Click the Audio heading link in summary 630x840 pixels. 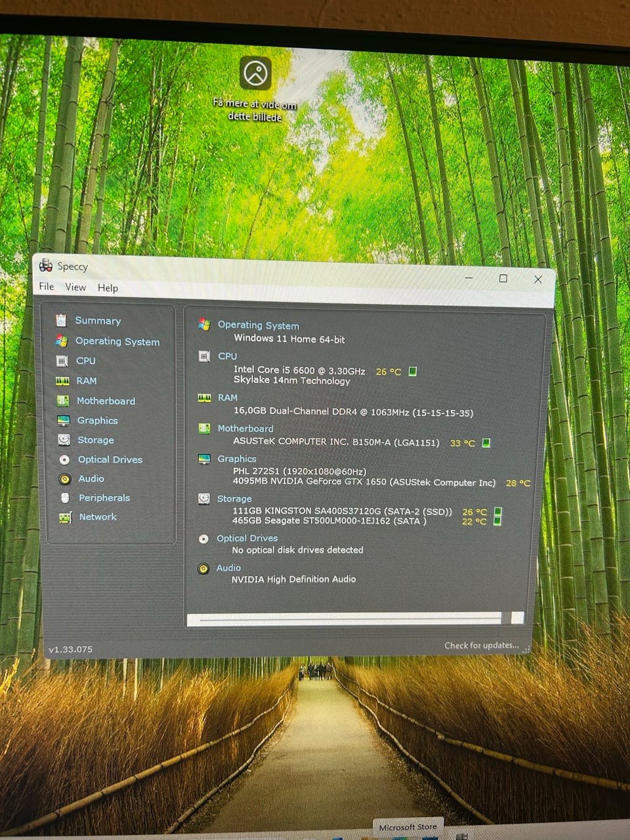pos(228,568)
